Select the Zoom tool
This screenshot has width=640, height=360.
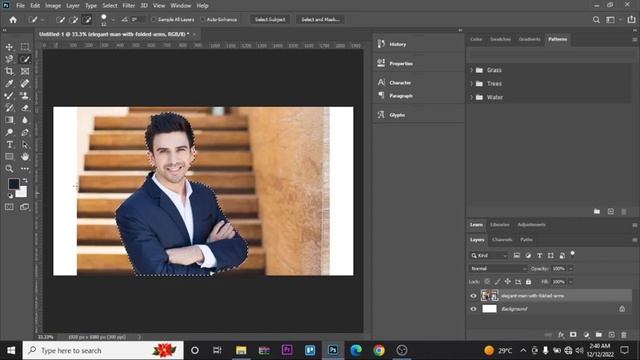point(9,169)
